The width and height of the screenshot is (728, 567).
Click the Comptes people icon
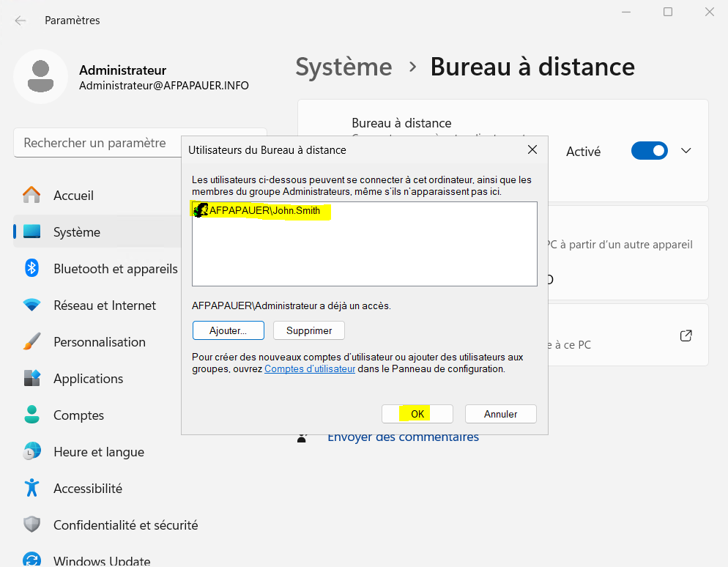[x=31, y=415]
